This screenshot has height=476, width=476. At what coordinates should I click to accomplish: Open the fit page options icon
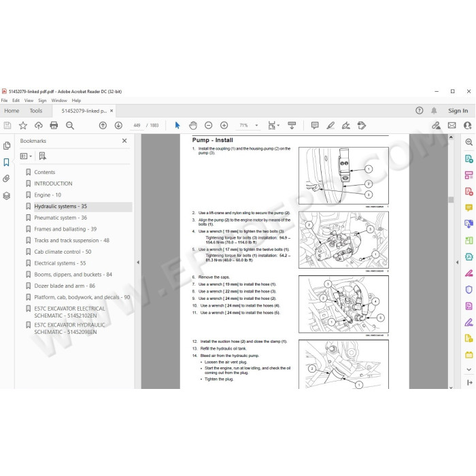click(273, 125)
